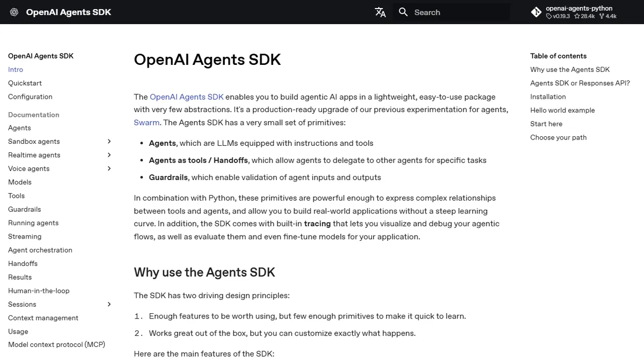This screenshot has width=644, height=362.
Task: Click the OpenAI logo icon in header
Action: point(14,12)
